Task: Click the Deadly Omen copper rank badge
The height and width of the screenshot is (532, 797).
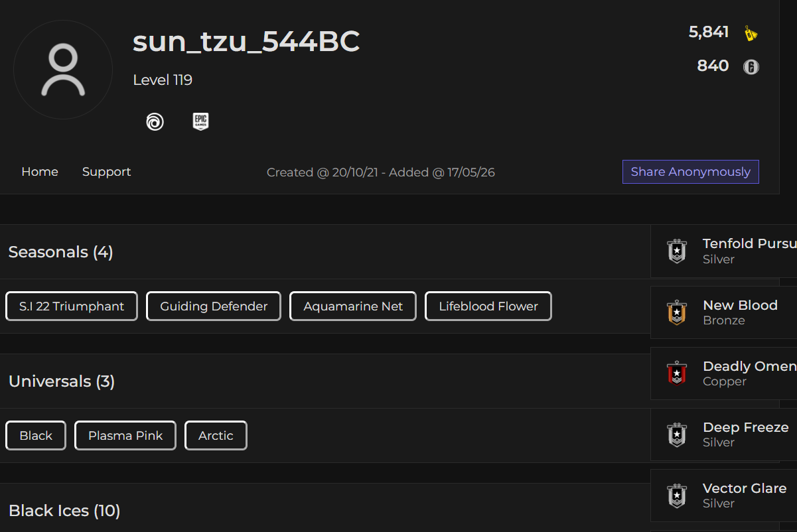Action: point(677,373)
